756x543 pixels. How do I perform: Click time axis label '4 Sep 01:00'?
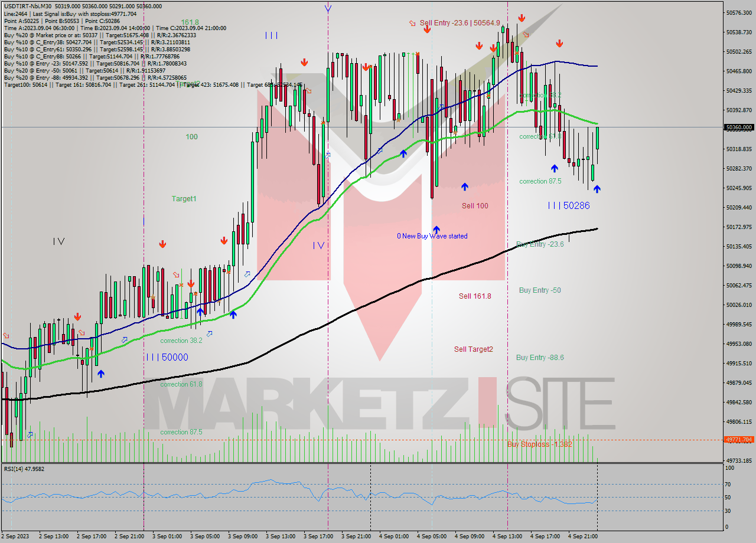click(x=393, y=537)
